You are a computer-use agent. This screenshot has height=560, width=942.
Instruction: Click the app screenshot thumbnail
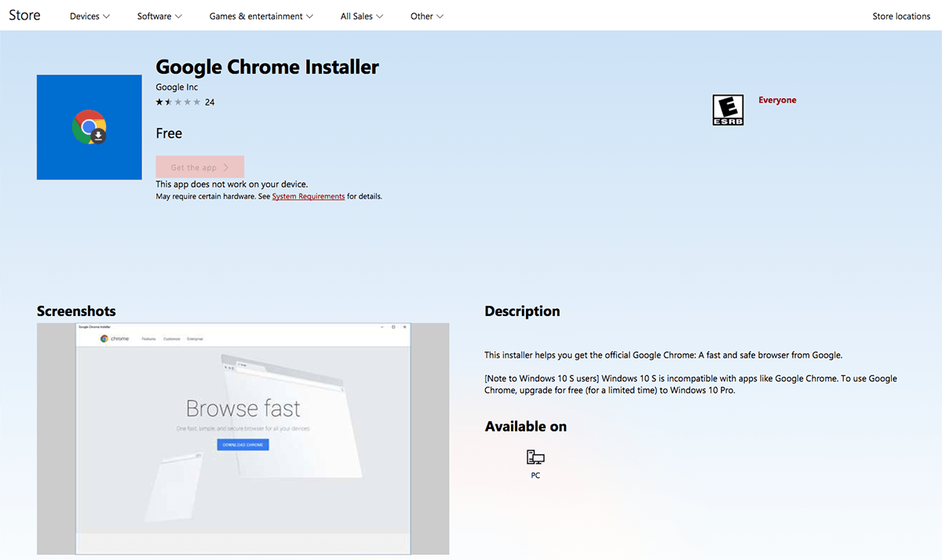pos(242,438)
